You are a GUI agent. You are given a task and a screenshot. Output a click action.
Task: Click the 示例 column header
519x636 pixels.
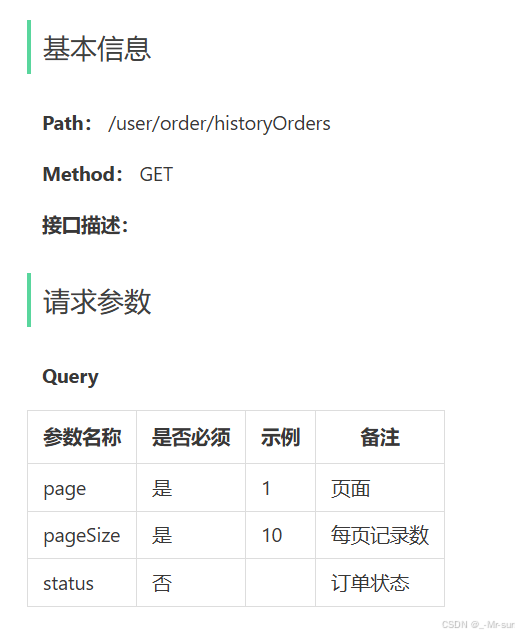281,437
